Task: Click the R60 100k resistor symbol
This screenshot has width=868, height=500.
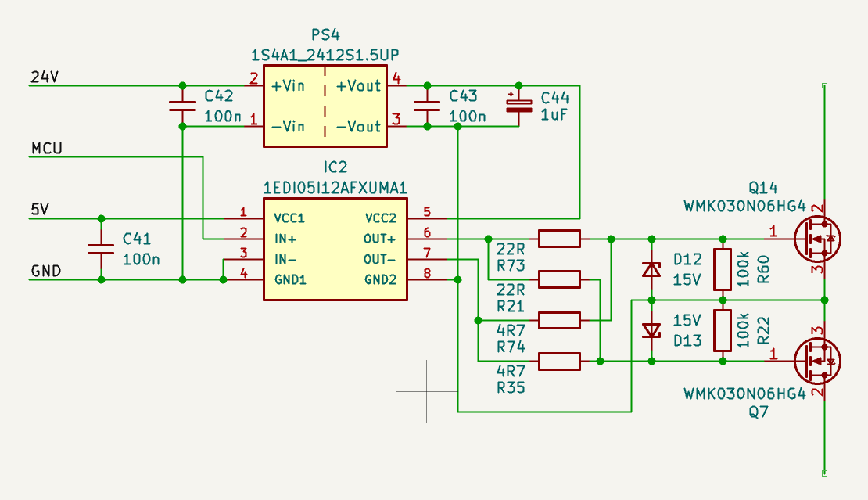Action: pyautogui.click(x=723, y=269)
